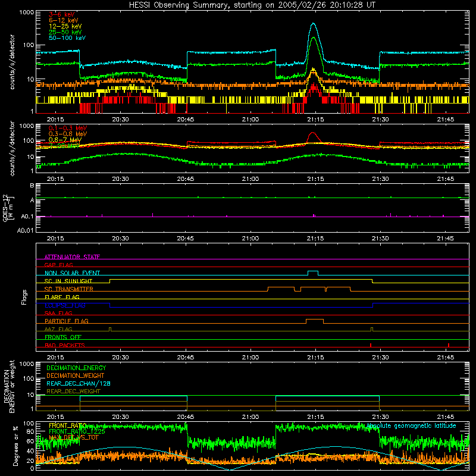This screenshot has height=476, width=476.
Task: Click 21:30 tick label under the top panel
Action: [380, 120]
